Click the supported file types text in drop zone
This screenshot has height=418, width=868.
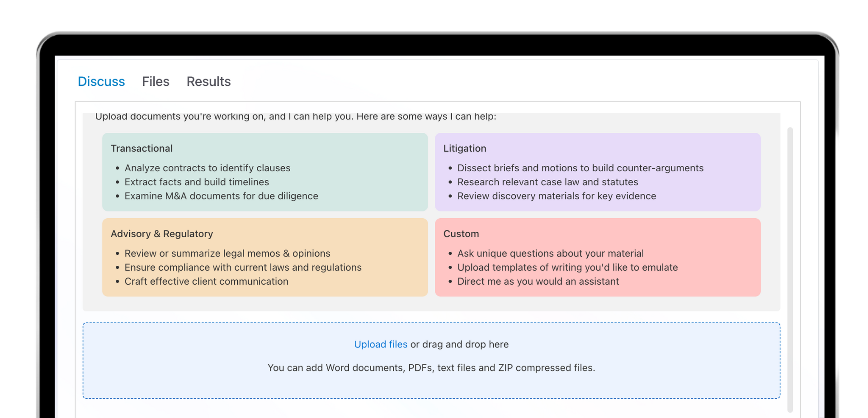[x=431, y=368]
